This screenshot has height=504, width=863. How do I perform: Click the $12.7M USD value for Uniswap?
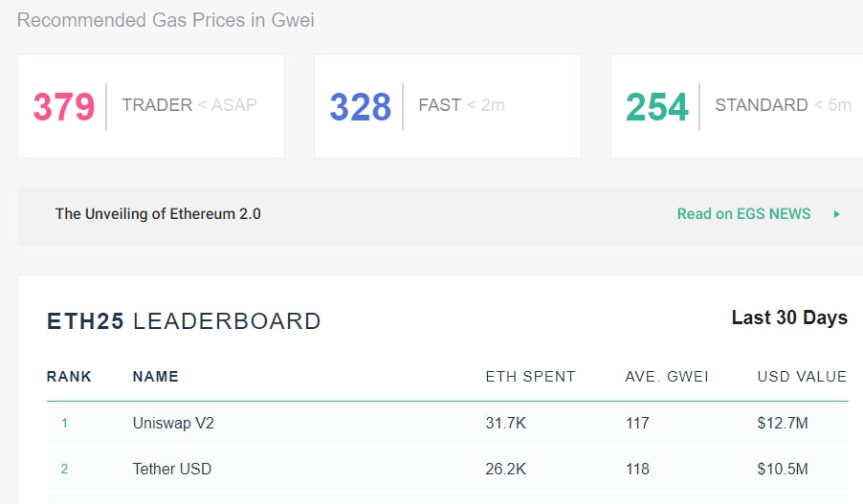(x=783, y=423)
